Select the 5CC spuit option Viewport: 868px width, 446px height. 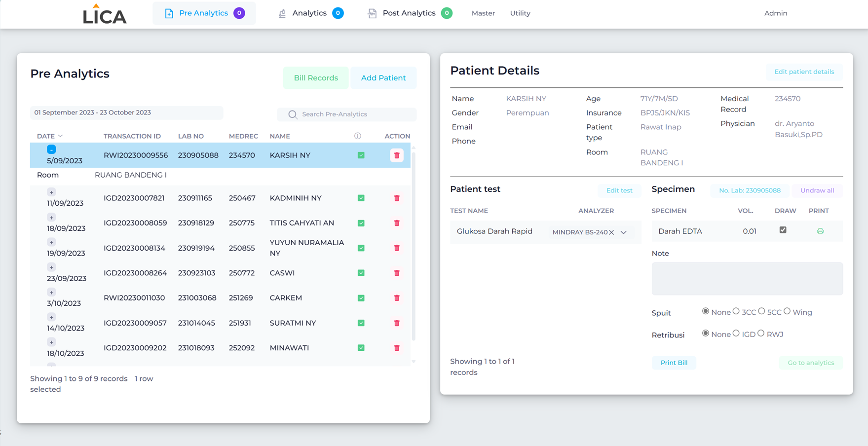point(762,311)
